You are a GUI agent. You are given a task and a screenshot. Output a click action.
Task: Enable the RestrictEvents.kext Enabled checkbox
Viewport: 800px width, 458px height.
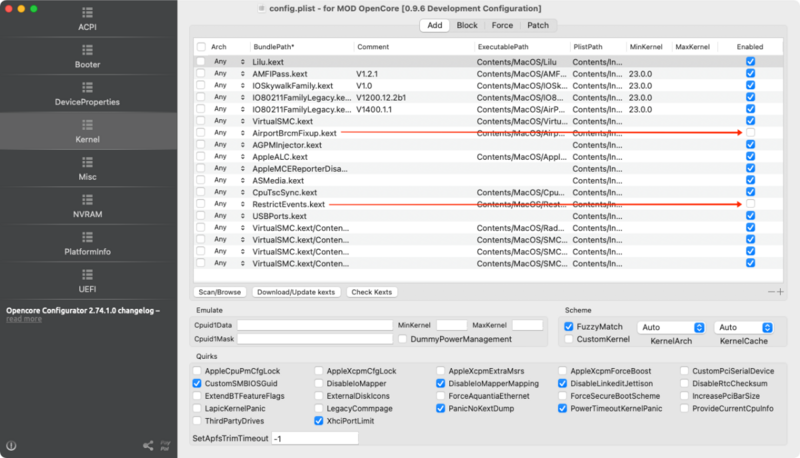point(751,204)
